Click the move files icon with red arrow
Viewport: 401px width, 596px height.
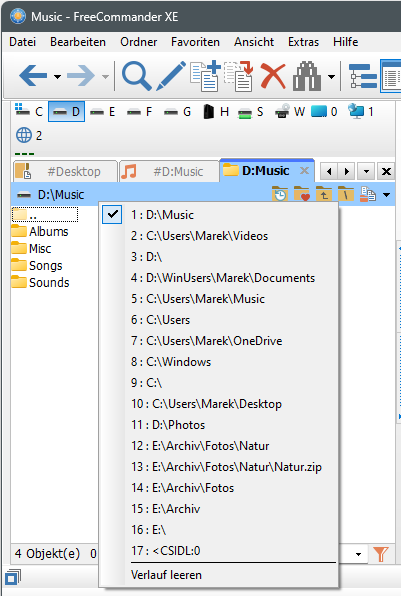pyautogui.click(x=239, y=76)
